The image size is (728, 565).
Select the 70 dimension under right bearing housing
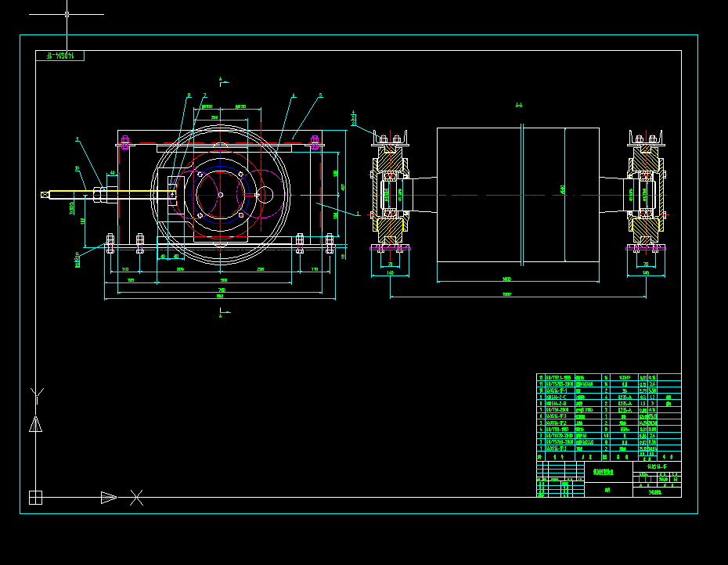646,265
